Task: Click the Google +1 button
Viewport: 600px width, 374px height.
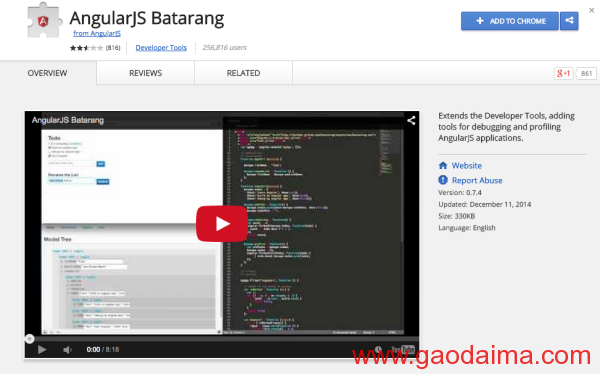Action: 563,73
